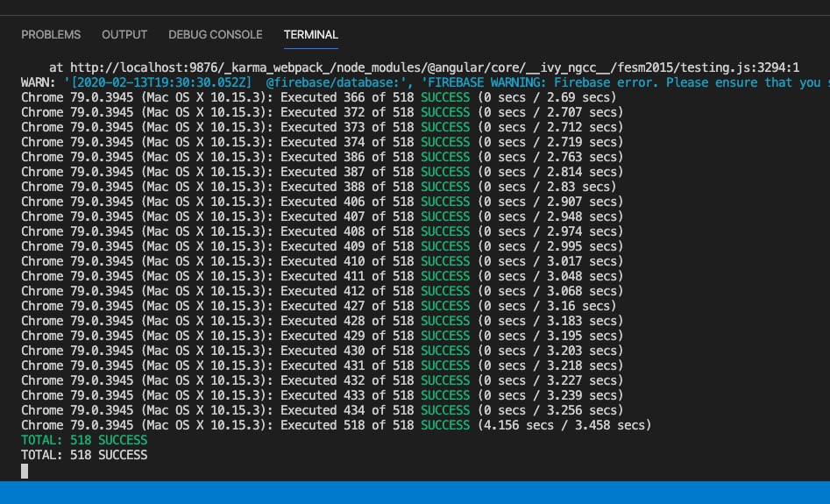
Task: Click line 'Executed 373 of 518'
Action: (323, 127)
